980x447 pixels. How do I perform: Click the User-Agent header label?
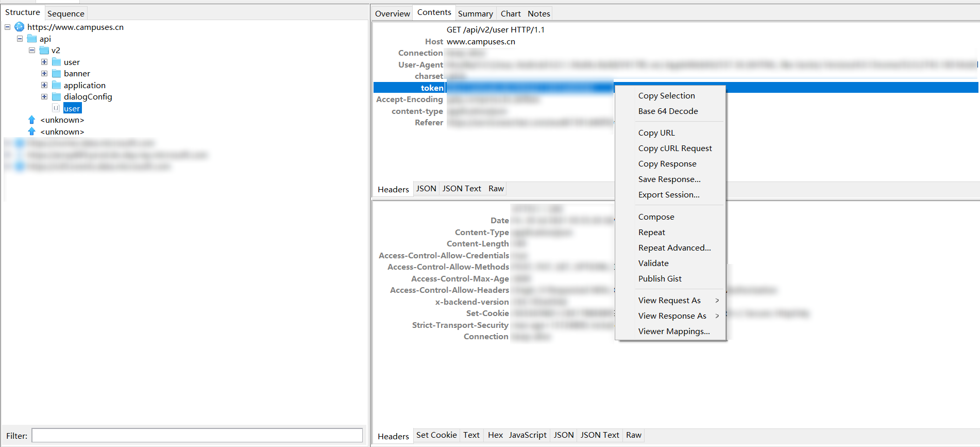[x=420, y=64]
